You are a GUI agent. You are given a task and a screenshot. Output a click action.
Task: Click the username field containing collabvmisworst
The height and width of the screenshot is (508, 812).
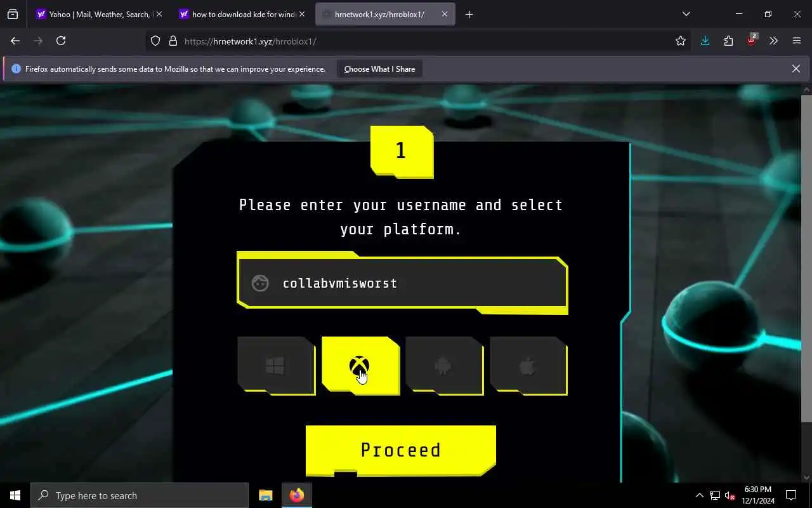pos(402,283)
